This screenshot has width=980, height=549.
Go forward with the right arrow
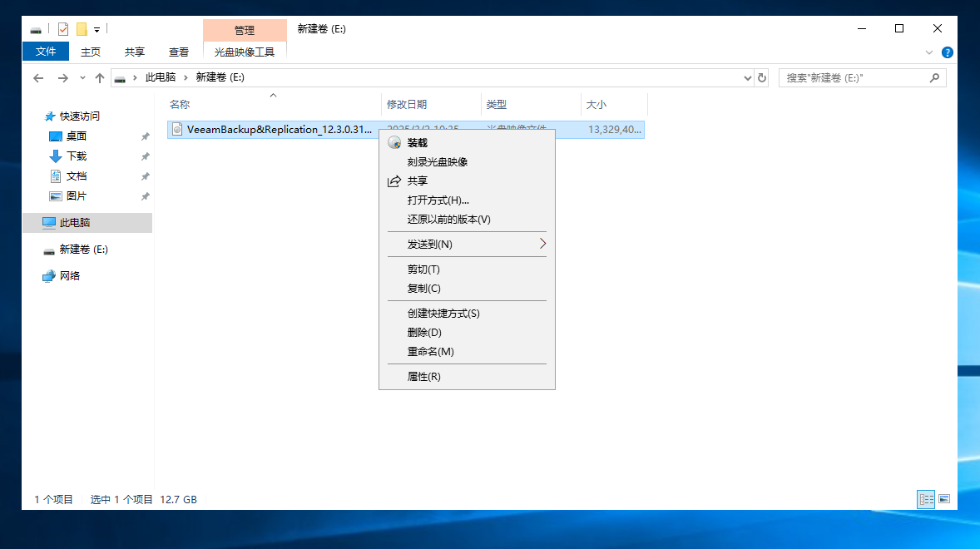pos(62,77)
